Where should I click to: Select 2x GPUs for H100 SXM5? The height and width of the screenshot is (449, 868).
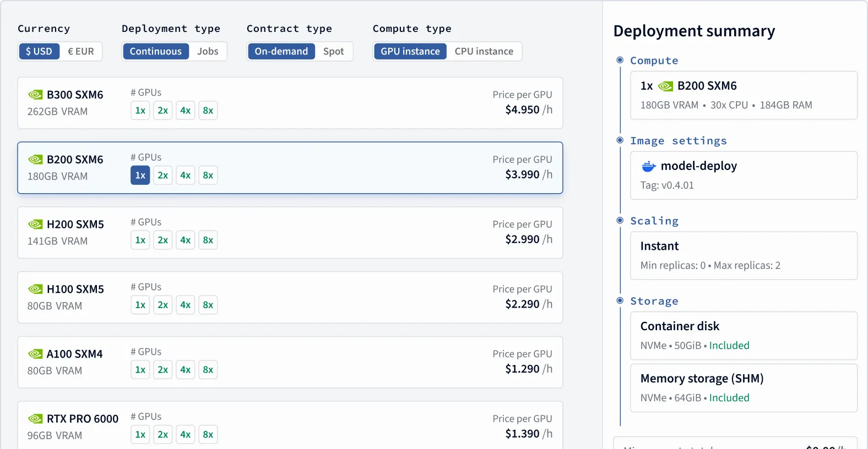pos(163,305)
